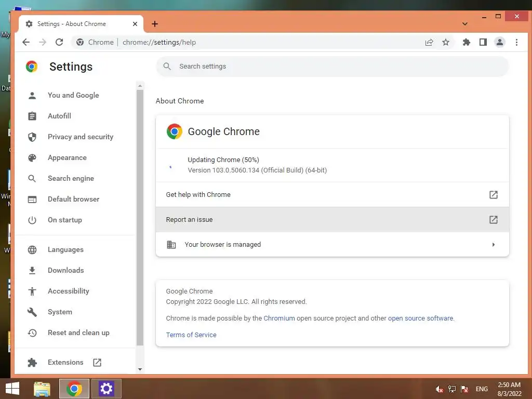Click building icon on browser is managed row
The width and height of the screenshot is (532, 399).
click(x=171, y=245)
